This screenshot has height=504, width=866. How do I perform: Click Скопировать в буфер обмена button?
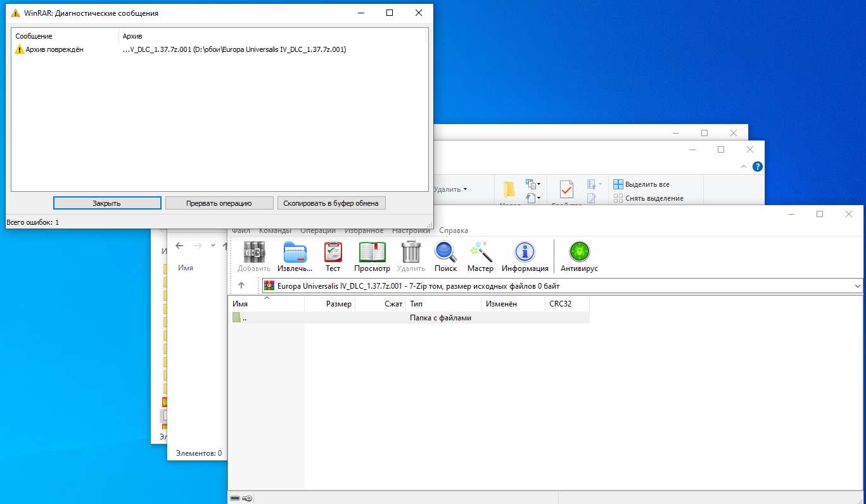point(331,203)
